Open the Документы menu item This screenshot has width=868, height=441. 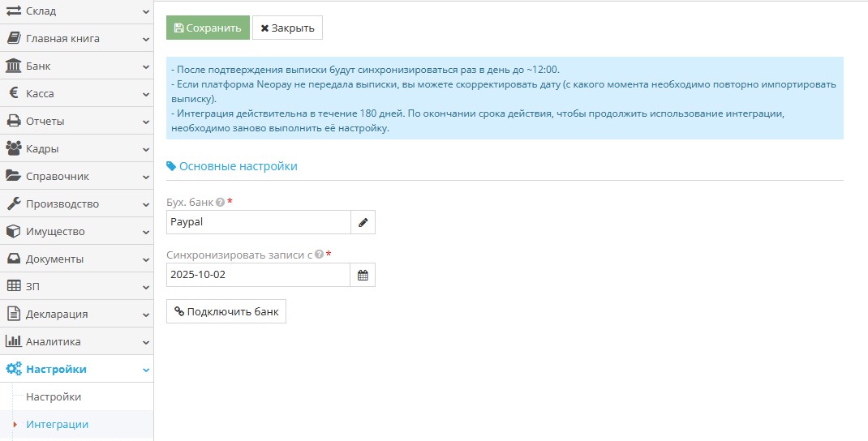pyautogui.click(x=54, y=259)
